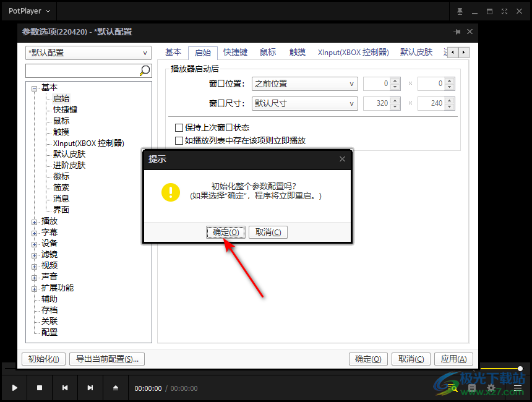This screenshot has width=532, height=402.
Task: Select 默认皮肤 in the tree
Action: coord(69,155)
